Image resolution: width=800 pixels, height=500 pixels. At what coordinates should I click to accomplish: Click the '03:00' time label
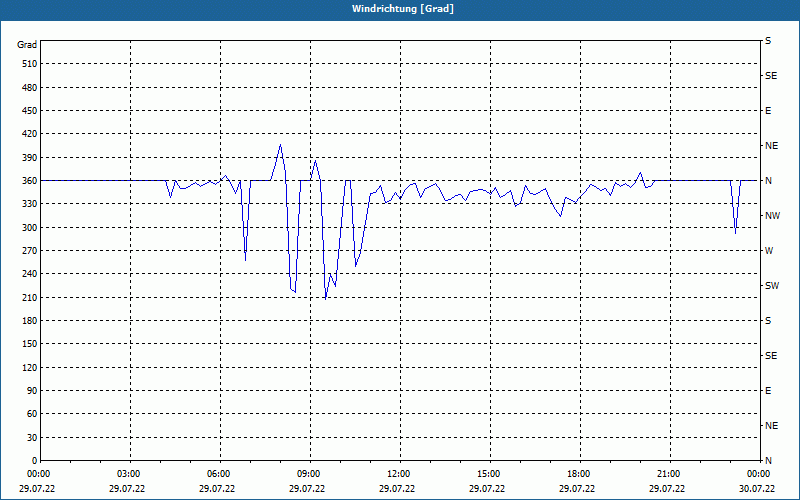[x=128, y=474]
